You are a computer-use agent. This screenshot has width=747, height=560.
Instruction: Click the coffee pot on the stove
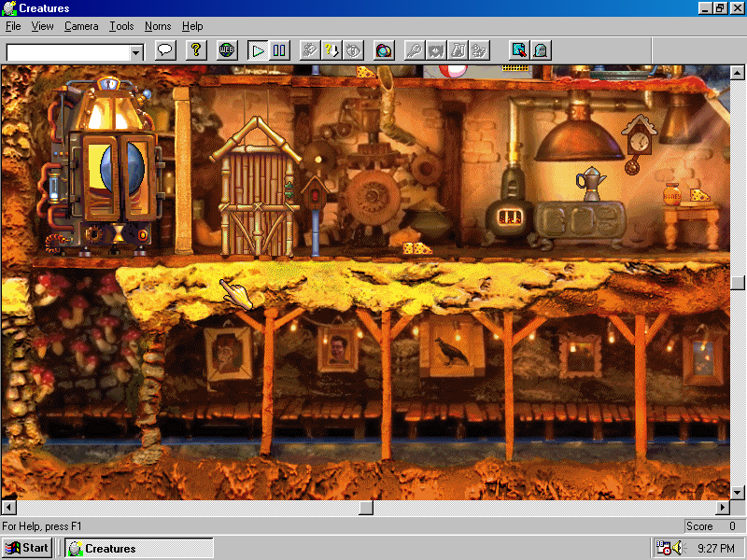point(590,183)
